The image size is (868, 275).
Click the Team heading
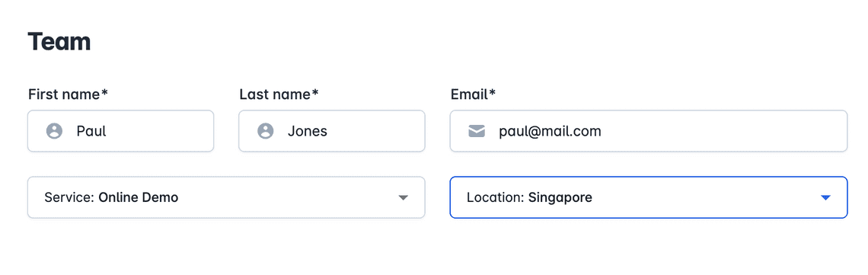click(59, 41)
